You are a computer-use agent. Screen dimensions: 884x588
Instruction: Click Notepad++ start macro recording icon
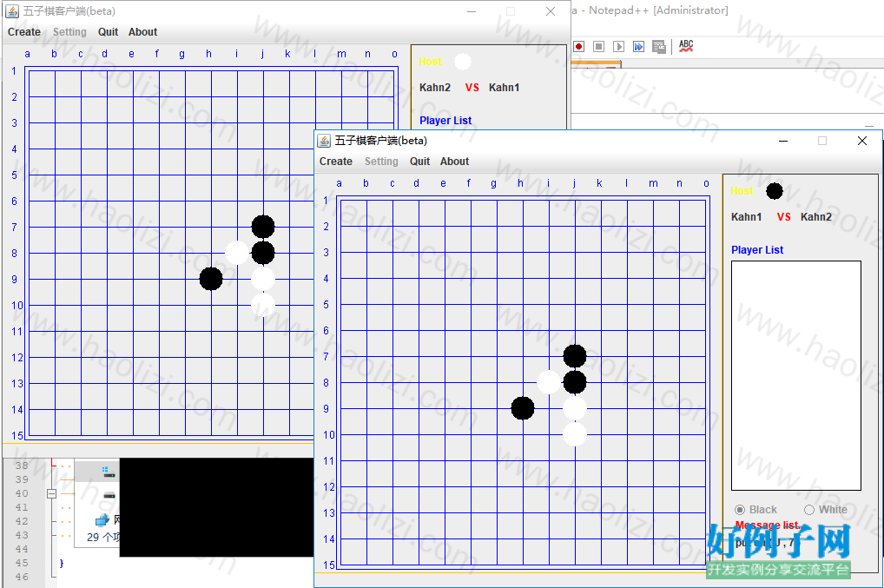click(578, 46)
